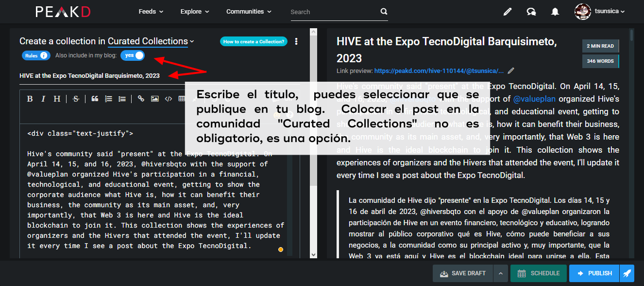This screenshot has width=644, height=286.
Task: Click the 'Link preview:' label
Action: (354, 71)
